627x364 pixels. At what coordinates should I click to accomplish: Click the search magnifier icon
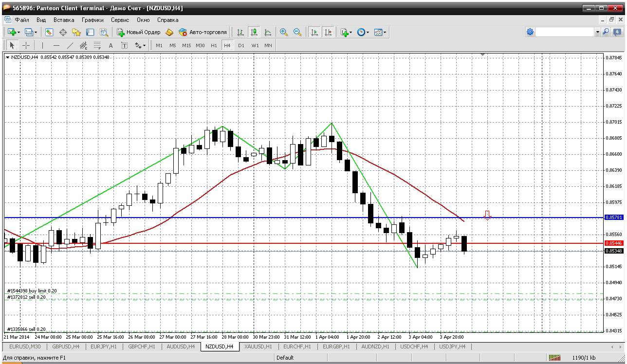(x=606, y=32)
